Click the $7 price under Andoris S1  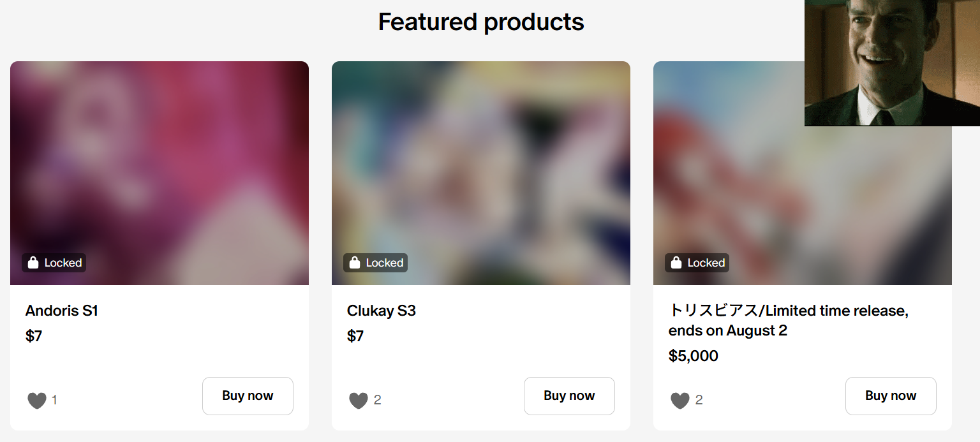click(34, 336)
